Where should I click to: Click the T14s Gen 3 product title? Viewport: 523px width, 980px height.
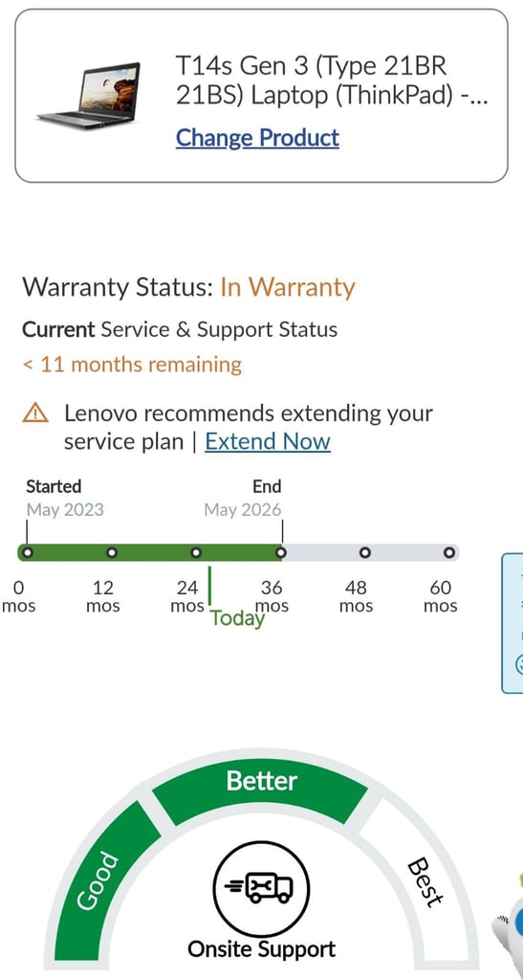click(331, 80)
